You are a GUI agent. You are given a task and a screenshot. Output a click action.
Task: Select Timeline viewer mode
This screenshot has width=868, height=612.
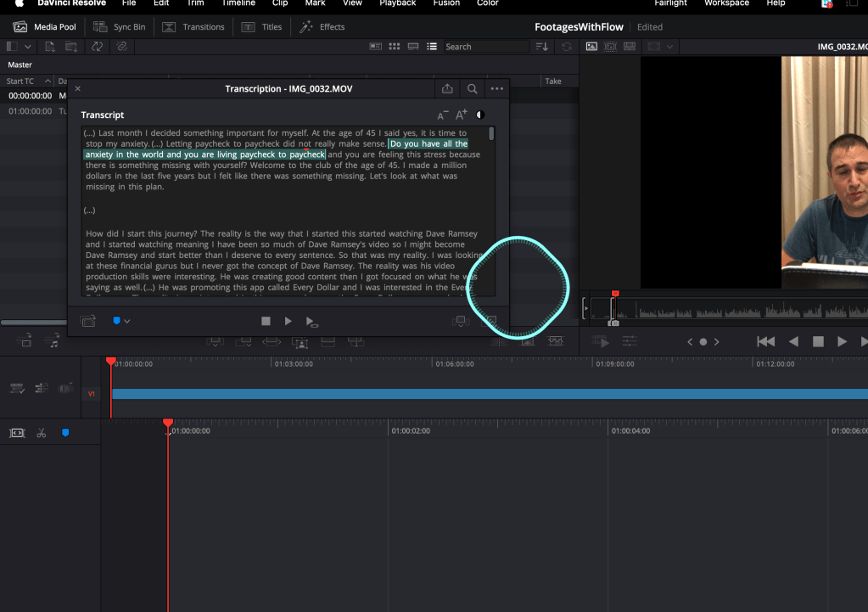(630, 47)
